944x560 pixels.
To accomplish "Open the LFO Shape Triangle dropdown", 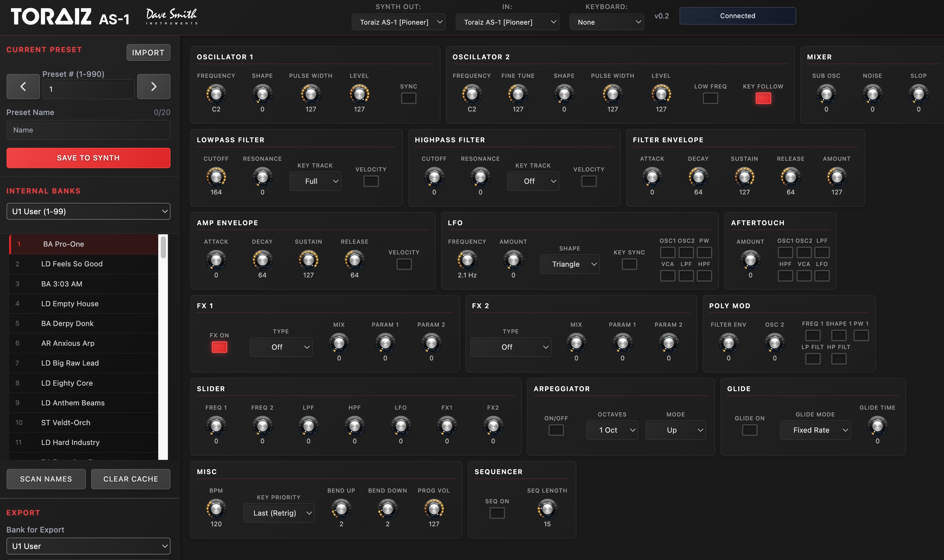I will tap(570, 264).
